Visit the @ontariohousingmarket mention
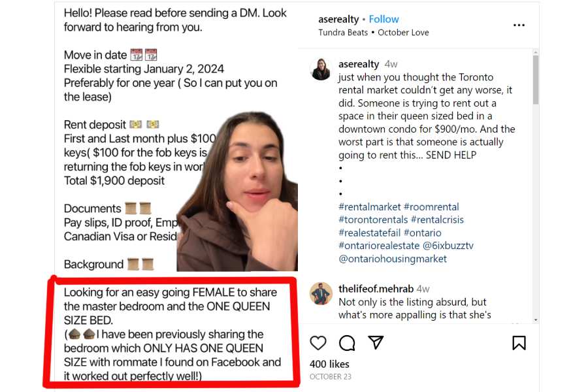 393,259
